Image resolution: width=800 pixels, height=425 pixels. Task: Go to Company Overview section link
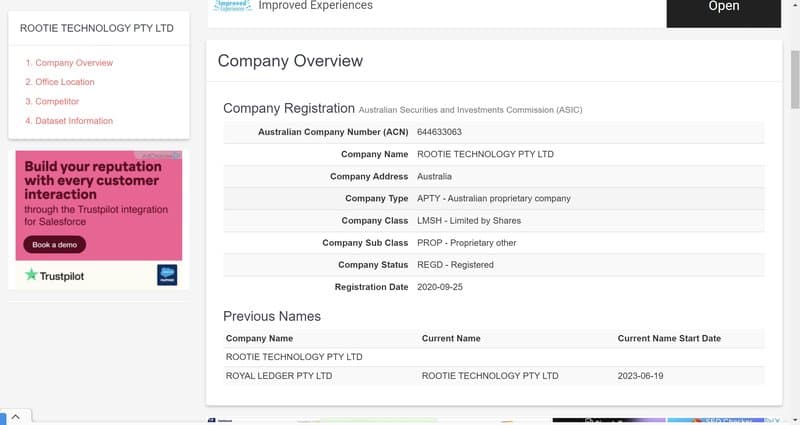pyautogui.click(x=69, y=63)
